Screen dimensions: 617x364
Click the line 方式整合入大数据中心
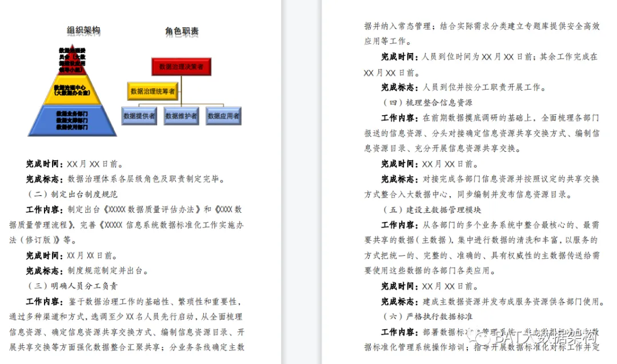tap(468, 195)
